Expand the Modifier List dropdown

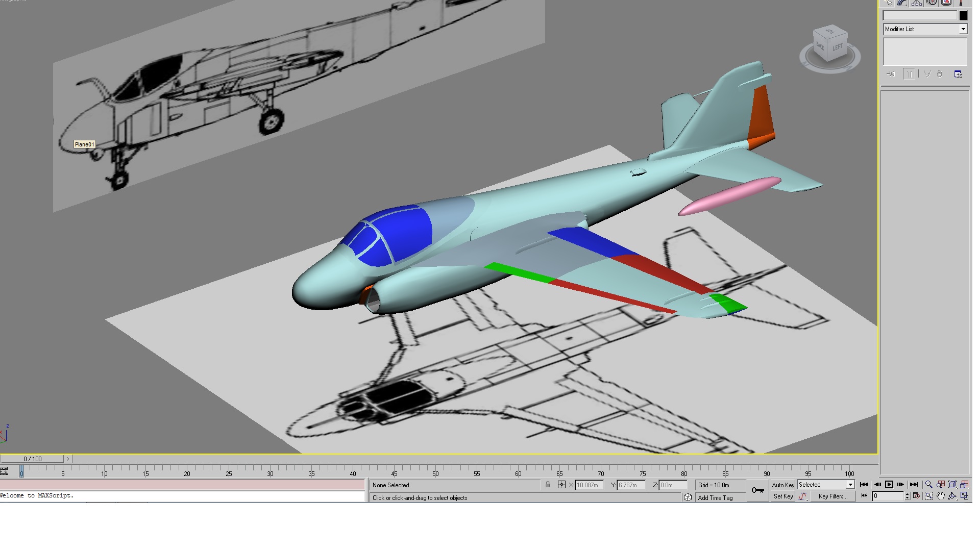click(963, 29)
